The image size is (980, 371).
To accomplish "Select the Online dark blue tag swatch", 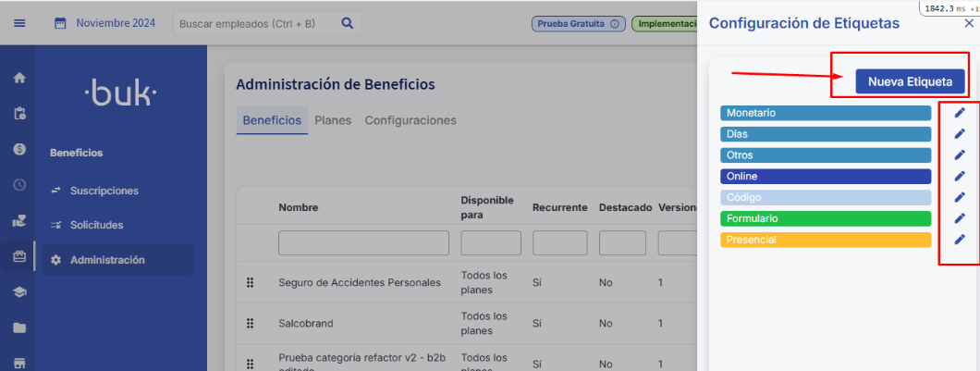I will 826,177.
